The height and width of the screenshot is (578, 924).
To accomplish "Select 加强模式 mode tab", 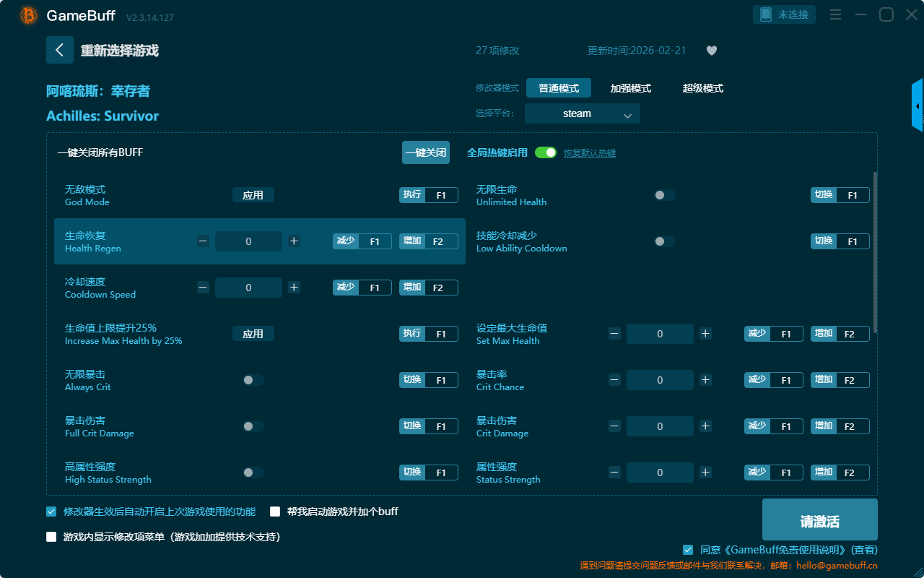I will tap(630, 88).
